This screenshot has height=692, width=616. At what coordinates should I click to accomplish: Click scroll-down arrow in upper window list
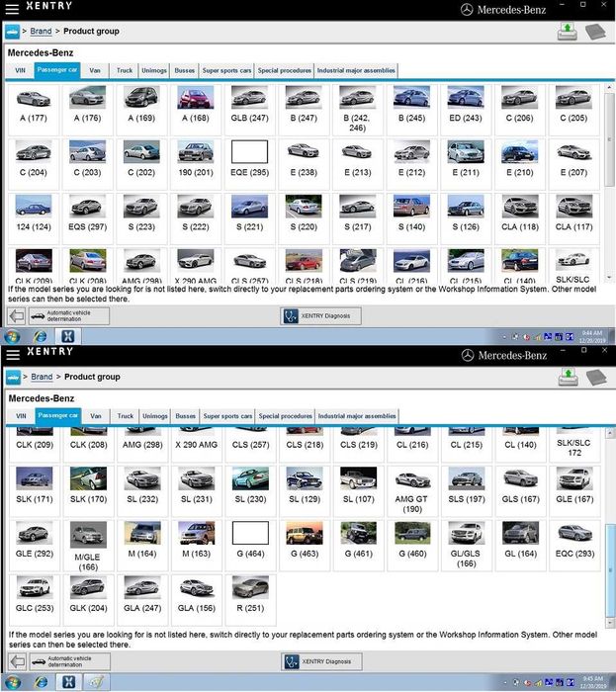click(x=609, y=278)
